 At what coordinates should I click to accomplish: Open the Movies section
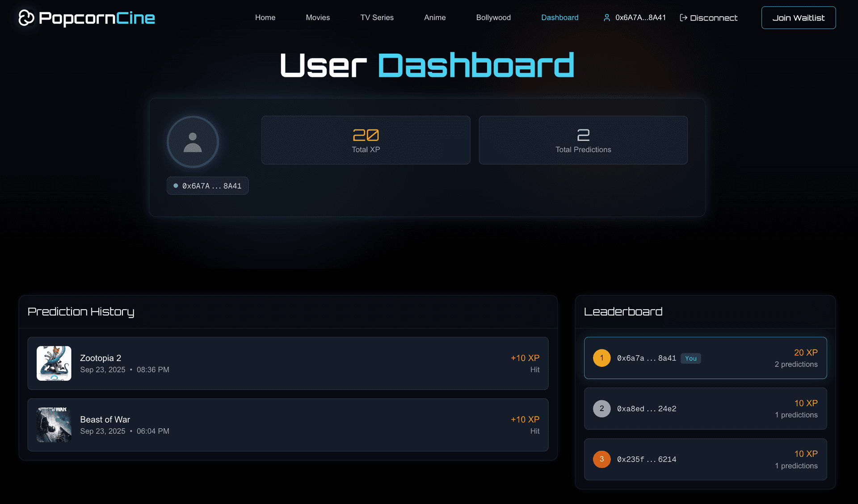[x=317, y=17]
